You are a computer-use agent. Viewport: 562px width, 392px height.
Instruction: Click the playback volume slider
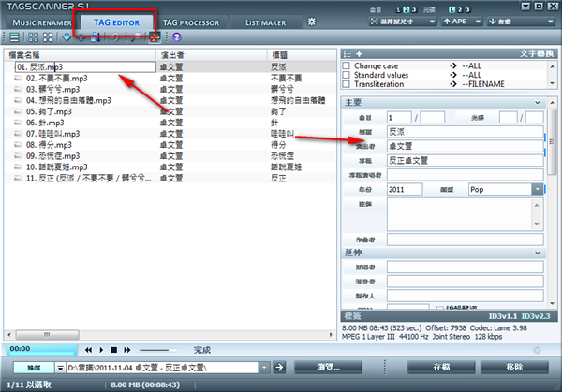[x=155, y=349]
